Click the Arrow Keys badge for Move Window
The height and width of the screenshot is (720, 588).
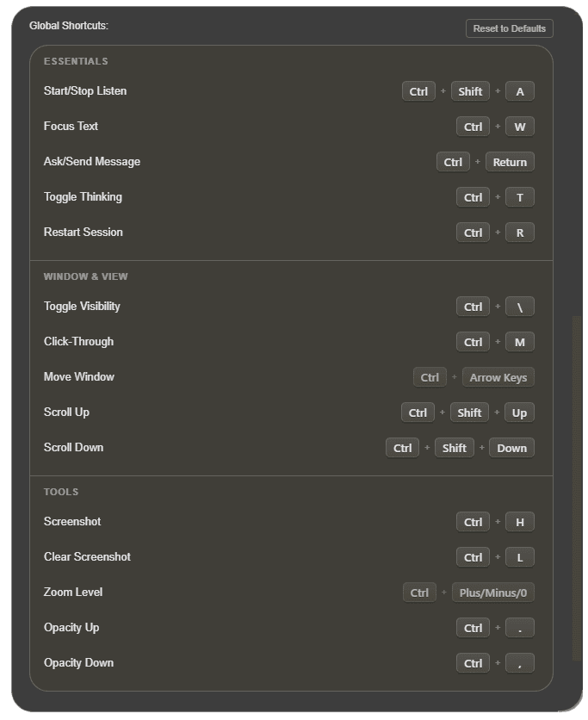tap(498, 376)
